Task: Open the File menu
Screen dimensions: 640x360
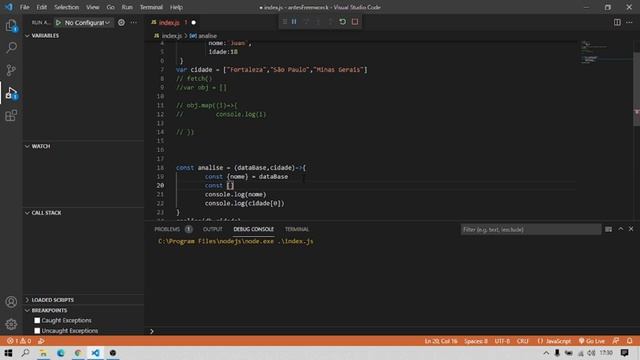Action: click(x=24, y=7)
